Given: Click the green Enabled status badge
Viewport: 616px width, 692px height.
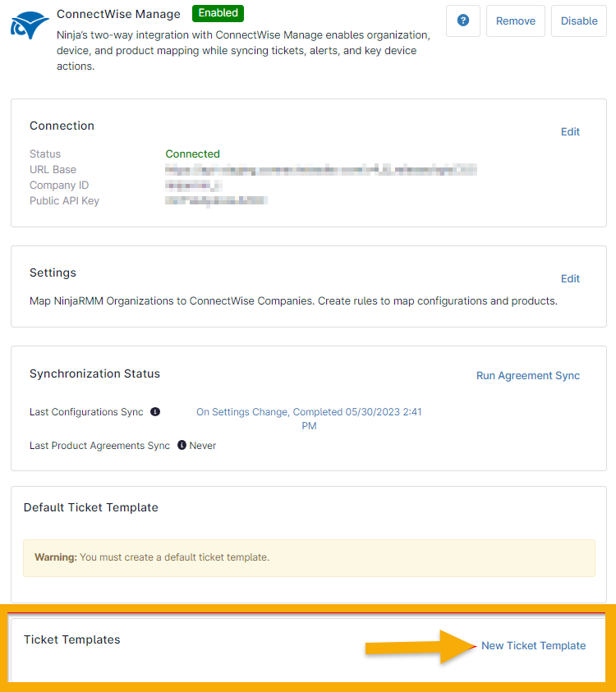Looking at the screenshot, I should tap(218, 13).
